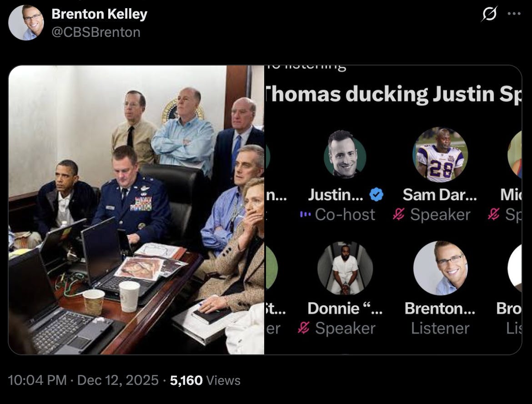Click Donnie's speaker avatar
Viewport: 532px width, 404px height.
coord(345,268)
